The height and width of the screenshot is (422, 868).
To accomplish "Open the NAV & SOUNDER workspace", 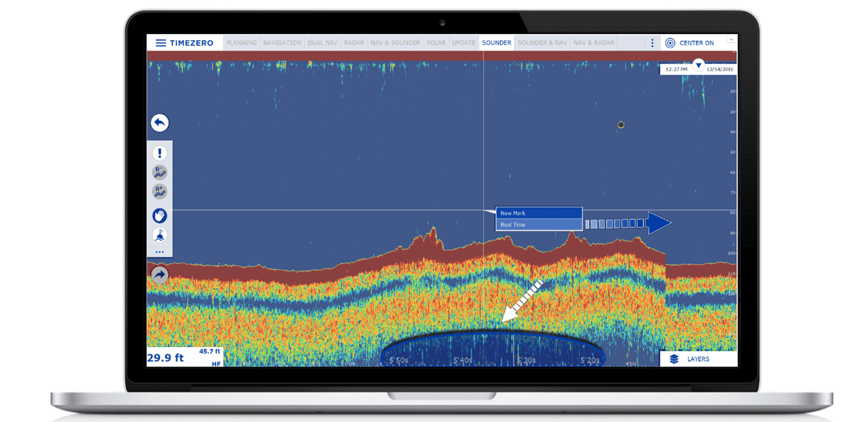I will [395, 42].
